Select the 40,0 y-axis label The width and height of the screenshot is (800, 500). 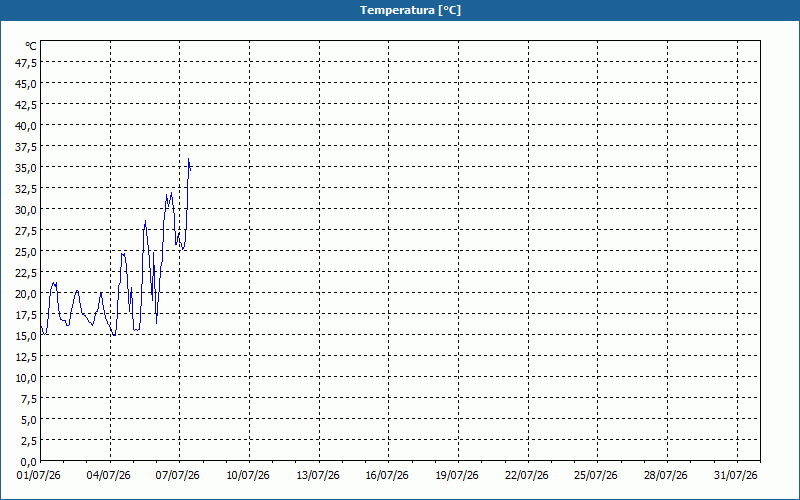coord(27,126)
